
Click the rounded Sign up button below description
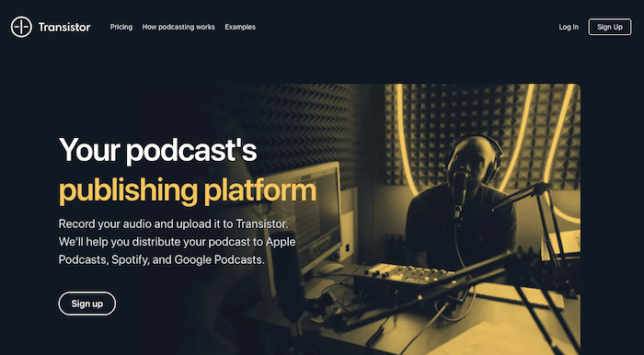87,303
